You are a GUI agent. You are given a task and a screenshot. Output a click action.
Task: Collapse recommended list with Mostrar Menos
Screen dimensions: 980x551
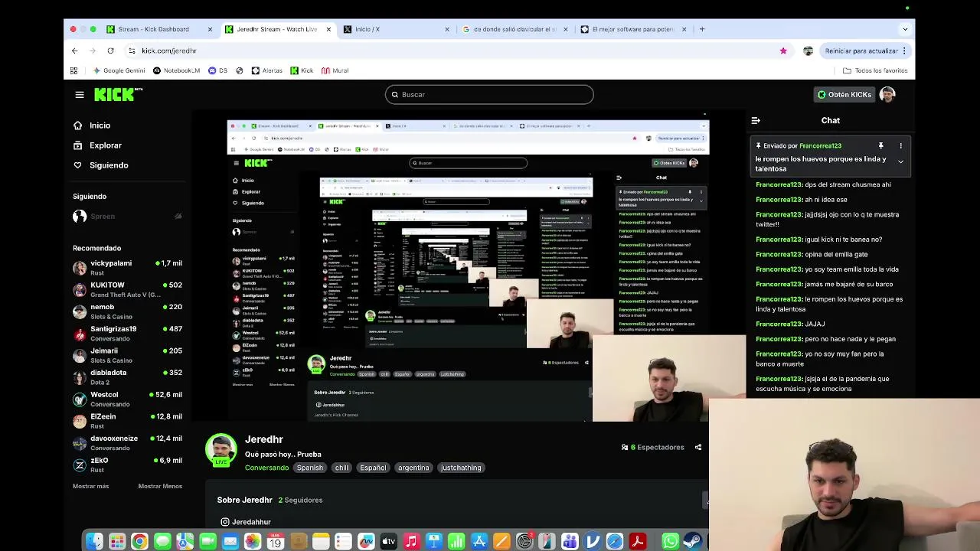(x=160, y=486)
